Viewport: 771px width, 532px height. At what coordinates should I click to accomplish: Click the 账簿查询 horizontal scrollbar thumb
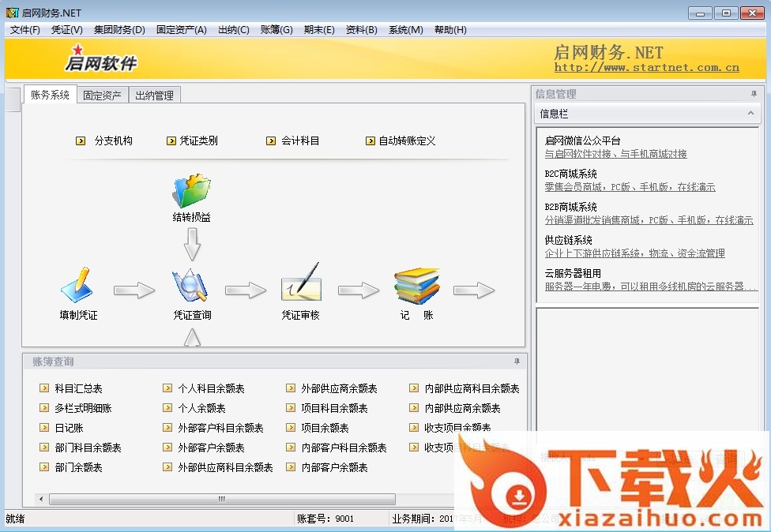(x=222, y=499)
